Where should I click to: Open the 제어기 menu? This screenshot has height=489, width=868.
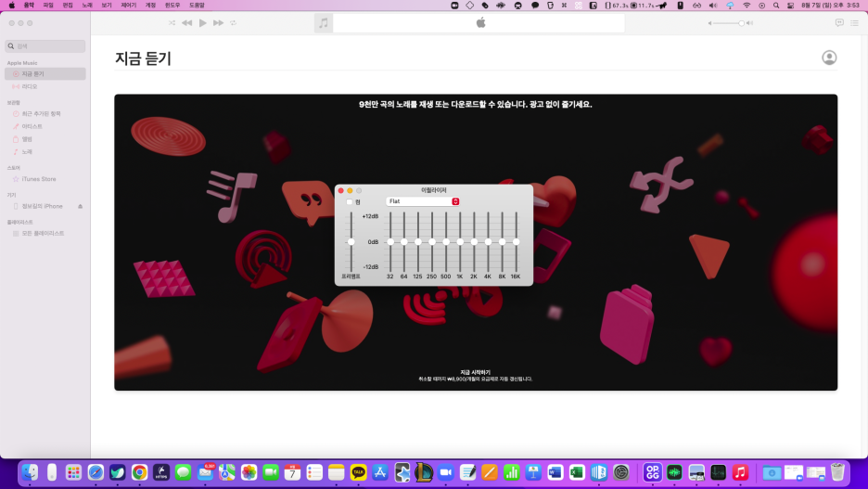click(x=128, y=5)
